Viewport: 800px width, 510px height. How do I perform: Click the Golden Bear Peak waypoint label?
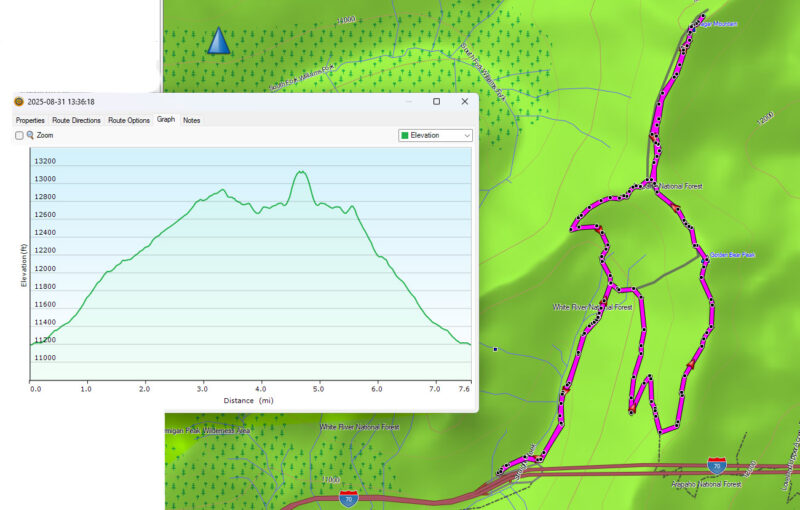tap(732, 255)
